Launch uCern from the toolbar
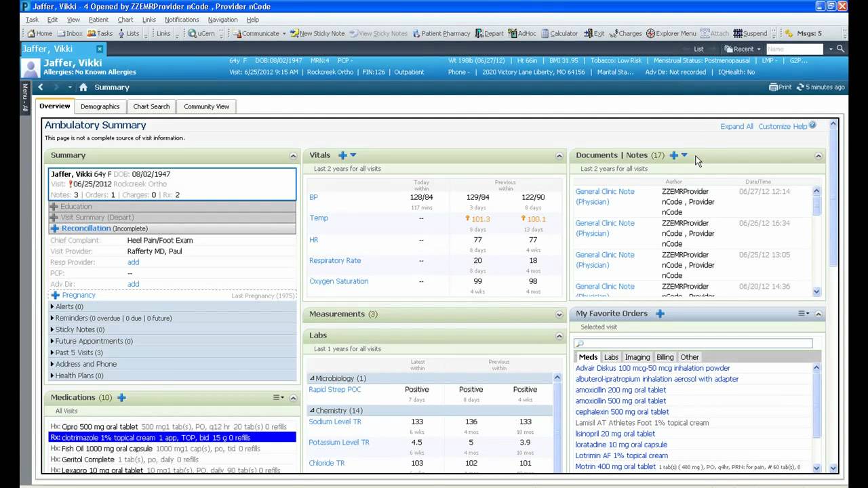The image size is (868, 488). [x=201, y=33]
